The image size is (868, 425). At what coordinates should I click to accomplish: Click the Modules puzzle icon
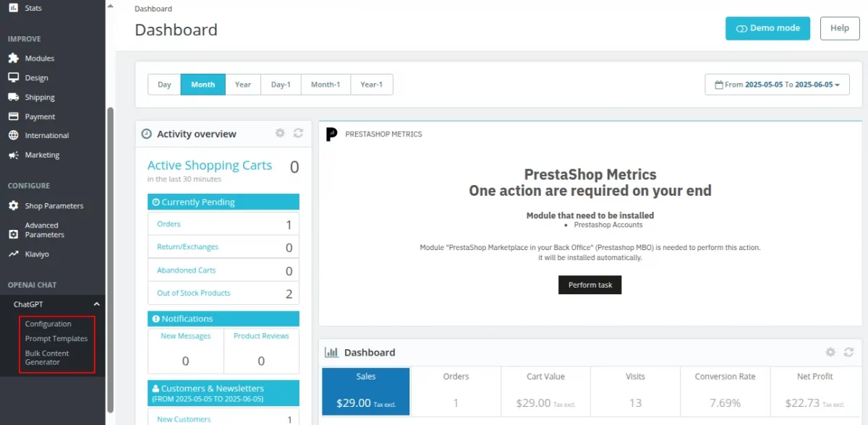coord(13,59)
